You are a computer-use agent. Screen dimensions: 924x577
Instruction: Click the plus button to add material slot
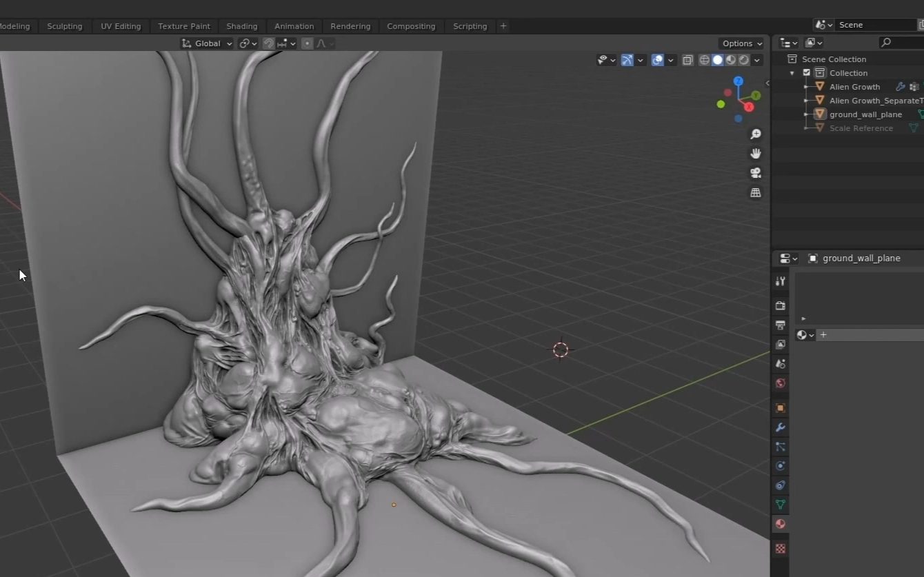823,335
